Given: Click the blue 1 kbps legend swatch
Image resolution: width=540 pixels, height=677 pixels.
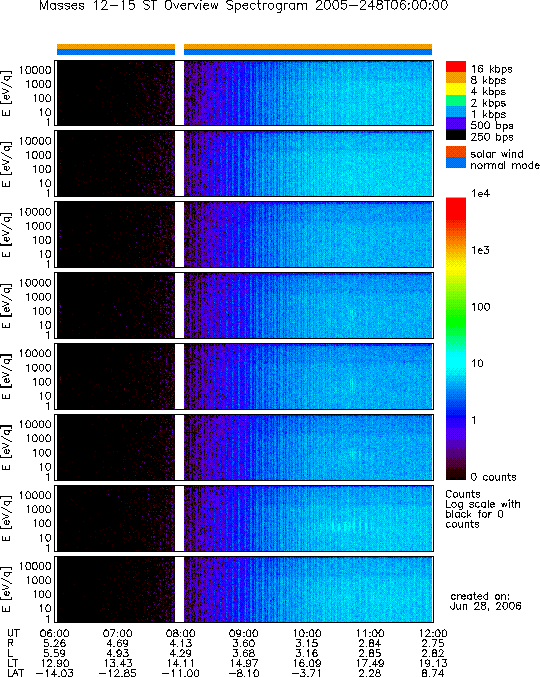Looking at the screenshot, I should 456,112.
